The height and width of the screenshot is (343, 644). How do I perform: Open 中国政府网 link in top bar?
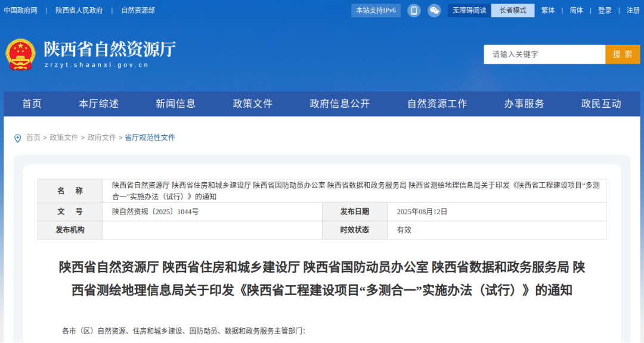21,10
